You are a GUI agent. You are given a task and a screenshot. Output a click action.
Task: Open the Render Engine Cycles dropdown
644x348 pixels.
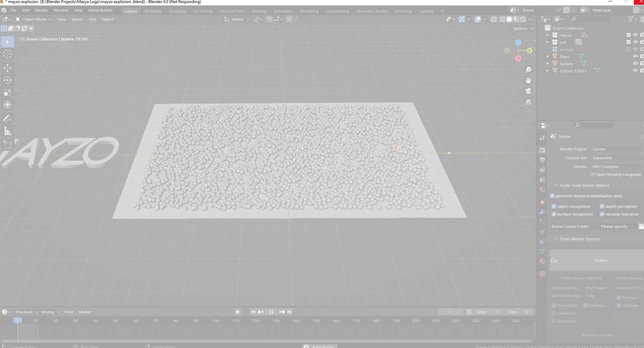(x=617, y=149)
